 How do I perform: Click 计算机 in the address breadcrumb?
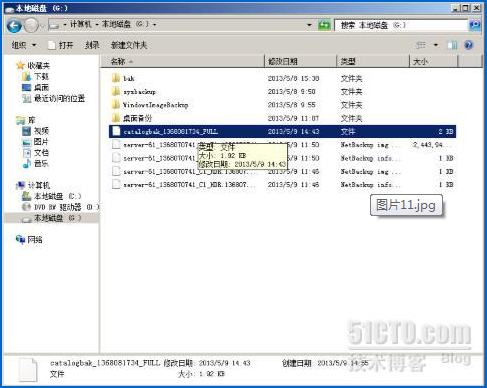(x=80, y=24)
